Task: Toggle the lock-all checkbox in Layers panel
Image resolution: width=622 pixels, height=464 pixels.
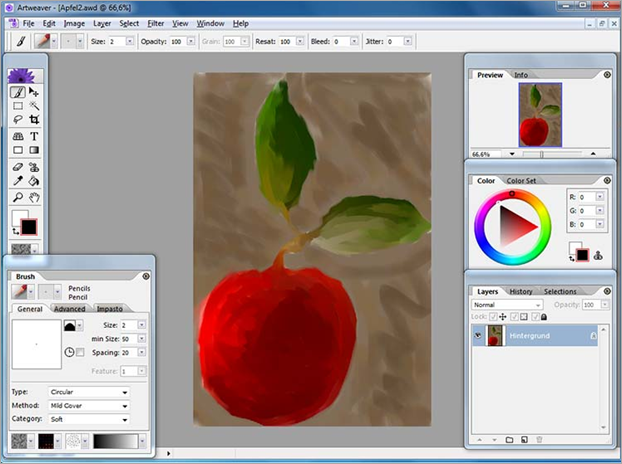Action: pos(533,317)
